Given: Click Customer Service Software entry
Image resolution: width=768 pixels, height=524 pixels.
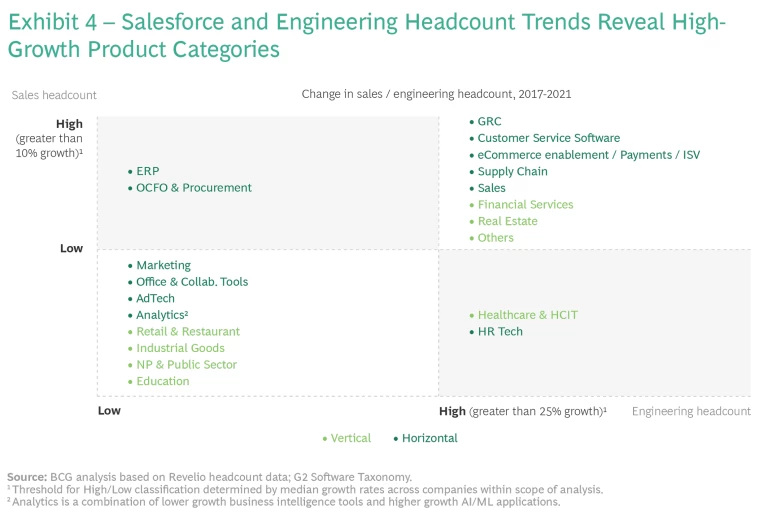Looking at the screenshot, I should [x=548, y=138].
